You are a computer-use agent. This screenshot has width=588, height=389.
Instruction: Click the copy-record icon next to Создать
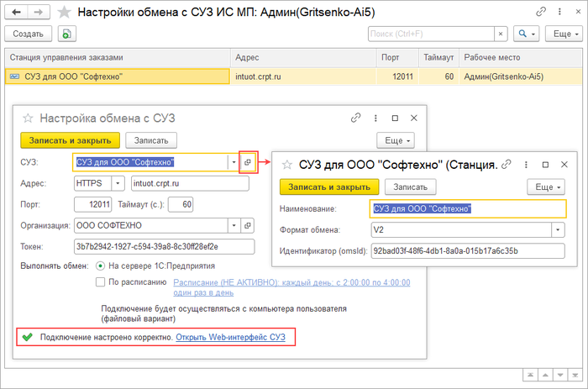click(x=67, y=34)
